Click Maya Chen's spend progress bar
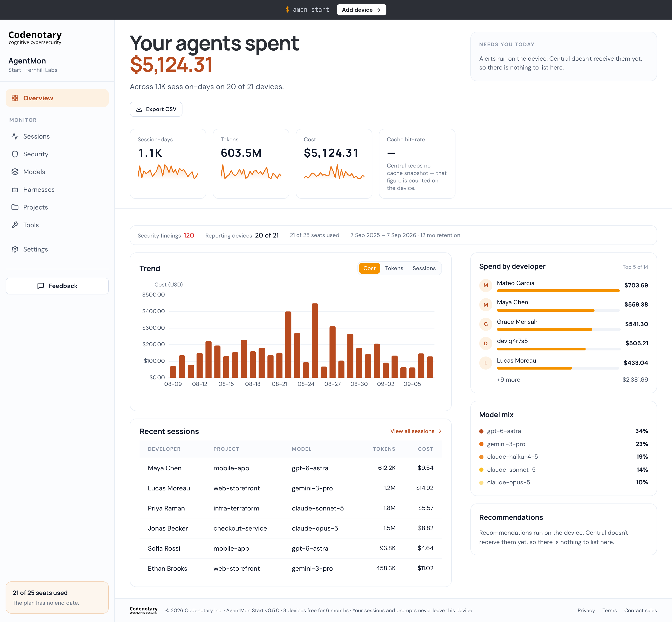The height and width of the screenshot is (622, 672). 558,310
